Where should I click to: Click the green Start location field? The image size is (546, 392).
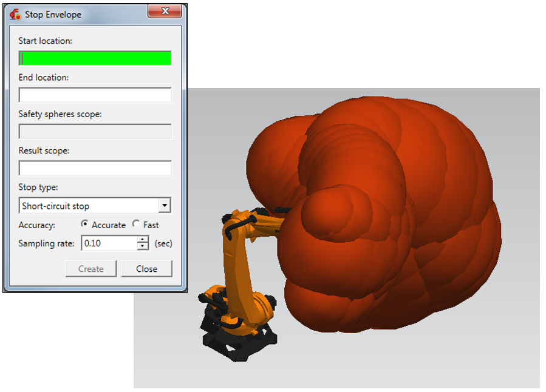point(95,58)
